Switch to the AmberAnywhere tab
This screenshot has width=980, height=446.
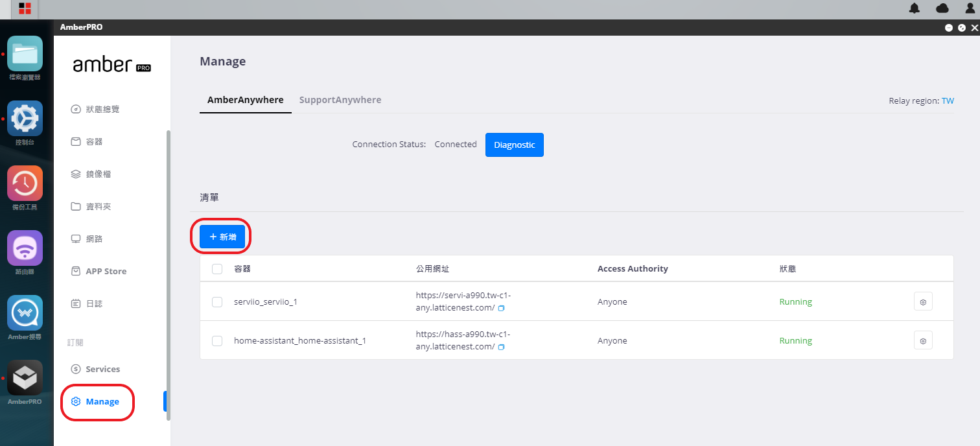pos(246,100)
